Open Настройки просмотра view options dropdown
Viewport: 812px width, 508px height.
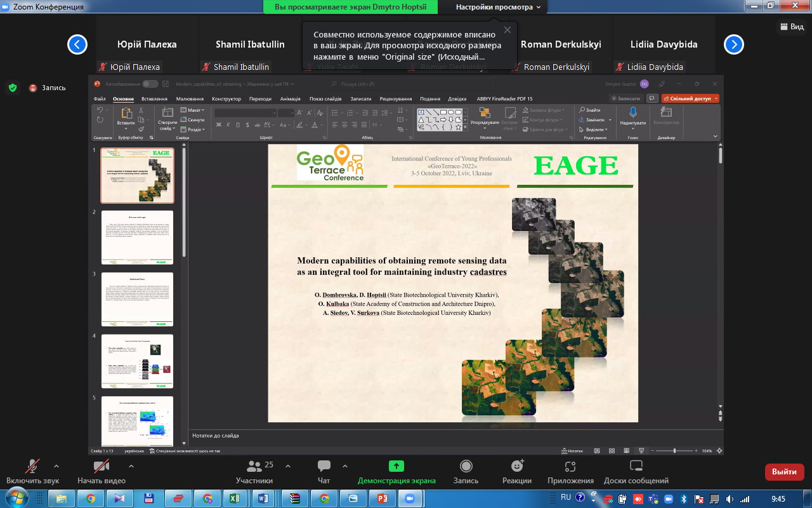tap(499, 7)
